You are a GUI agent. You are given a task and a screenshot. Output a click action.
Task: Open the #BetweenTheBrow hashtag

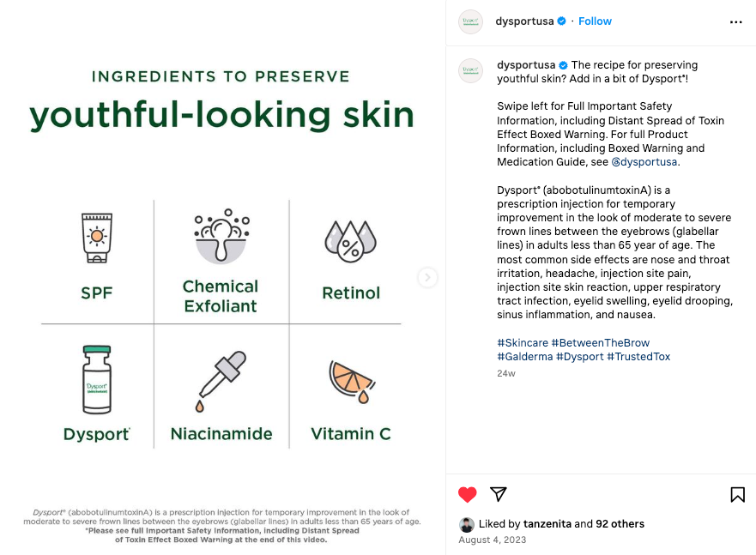600,343
